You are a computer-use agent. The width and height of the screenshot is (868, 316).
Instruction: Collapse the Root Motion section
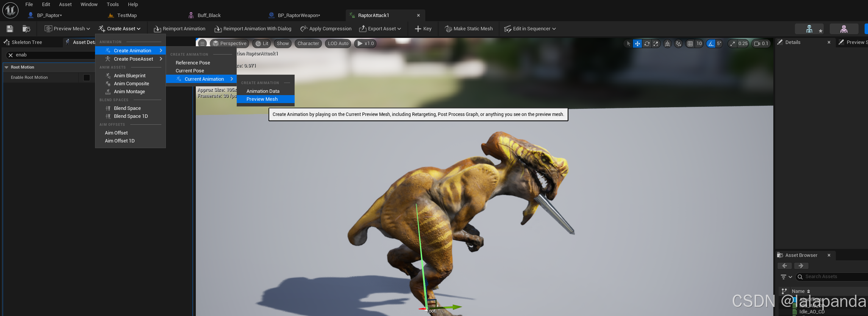pos(6,67)
